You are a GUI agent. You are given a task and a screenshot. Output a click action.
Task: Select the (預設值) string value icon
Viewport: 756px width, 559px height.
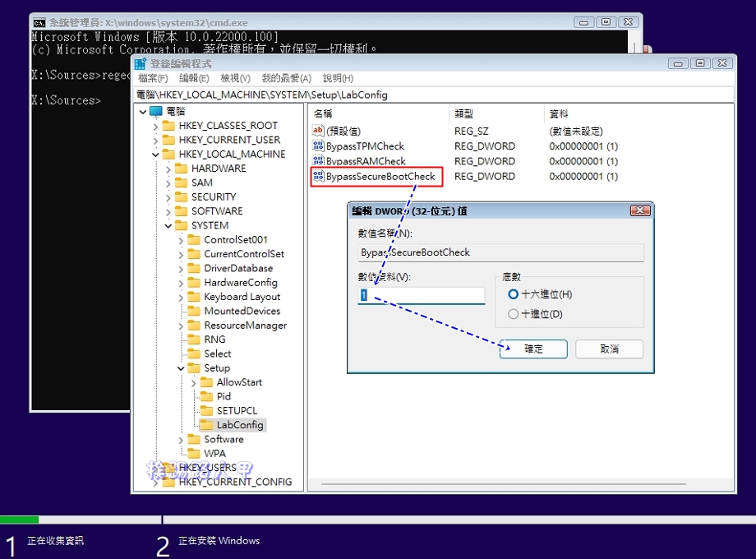[318, 131]
